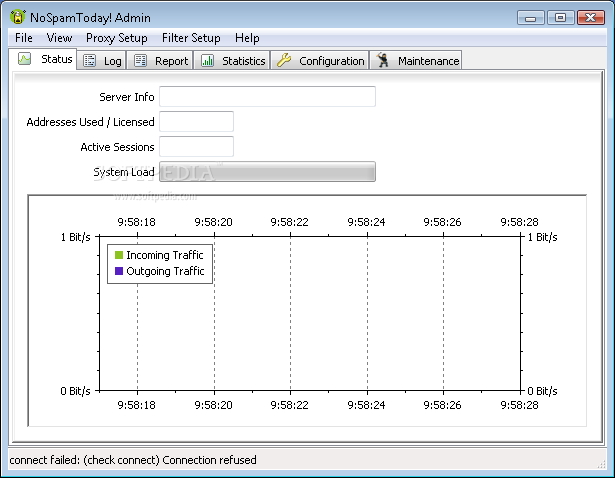Viewport: 615px width, 478px height.
Task: Click the Active Sessions field
Action: click(x=197, y=147)
